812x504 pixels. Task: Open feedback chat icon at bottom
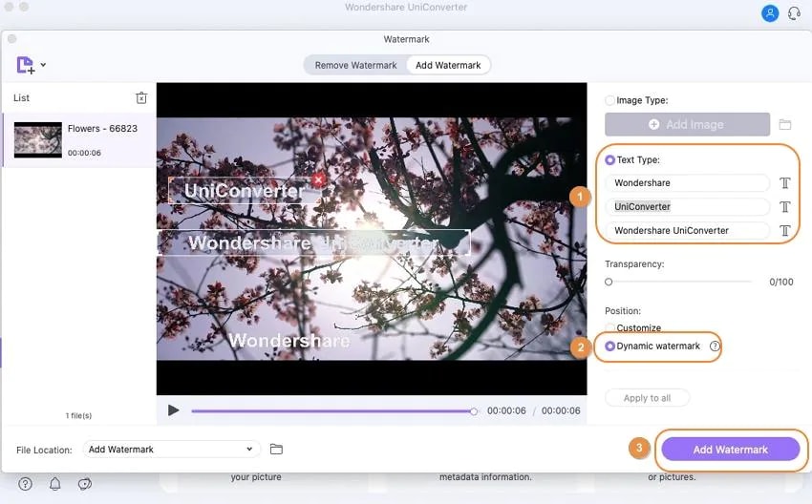85,484
